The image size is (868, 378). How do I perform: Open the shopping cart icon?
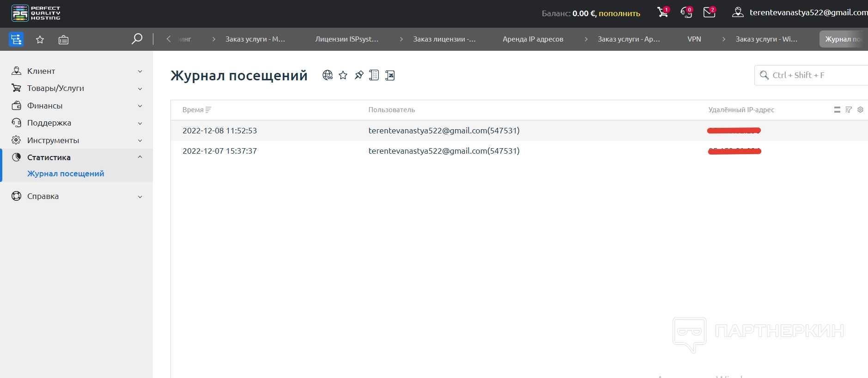(662, 12)
